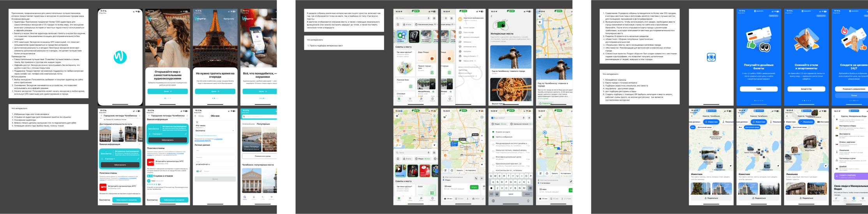Click the email field containing pn.slaive@mail.ru
Image resolution: width=868 pixels, height=214 pixels.
[215, 164]
